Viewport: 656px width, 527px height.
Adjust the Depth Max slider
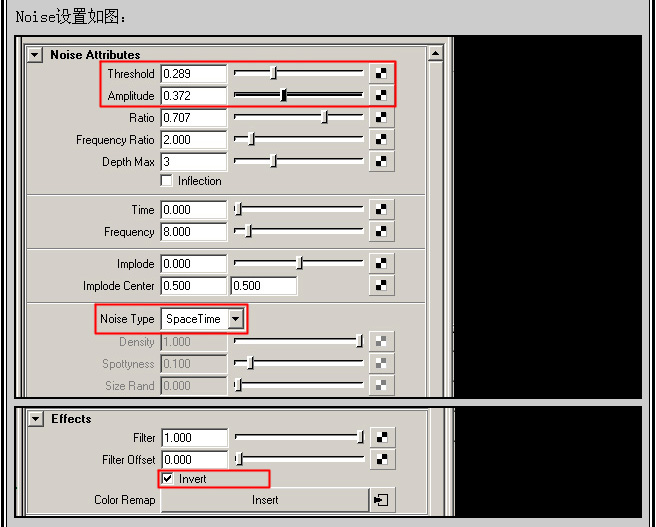[x=273, y=161]
